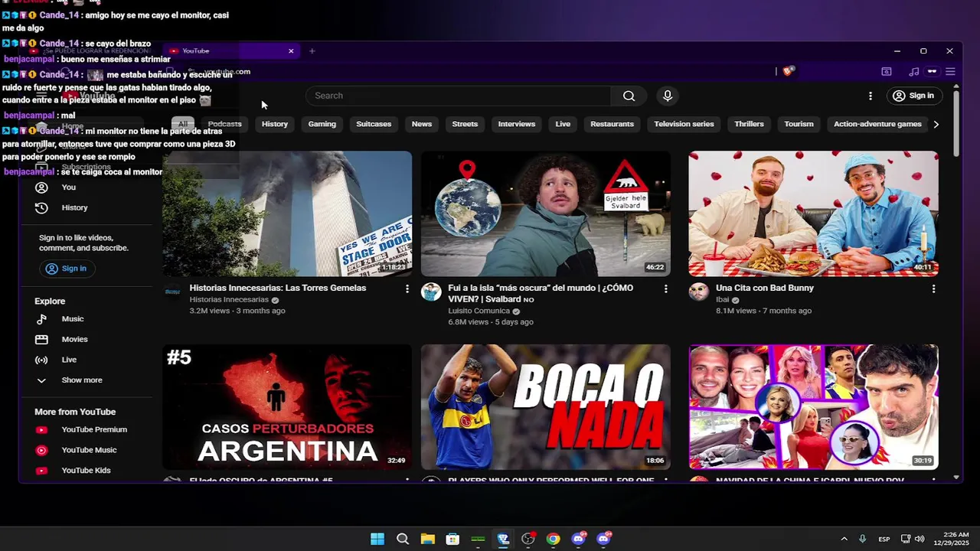Open Svalbard island video thumbnail
The image size is (980, 551).
pyautogui.click(x=546, y=214)
